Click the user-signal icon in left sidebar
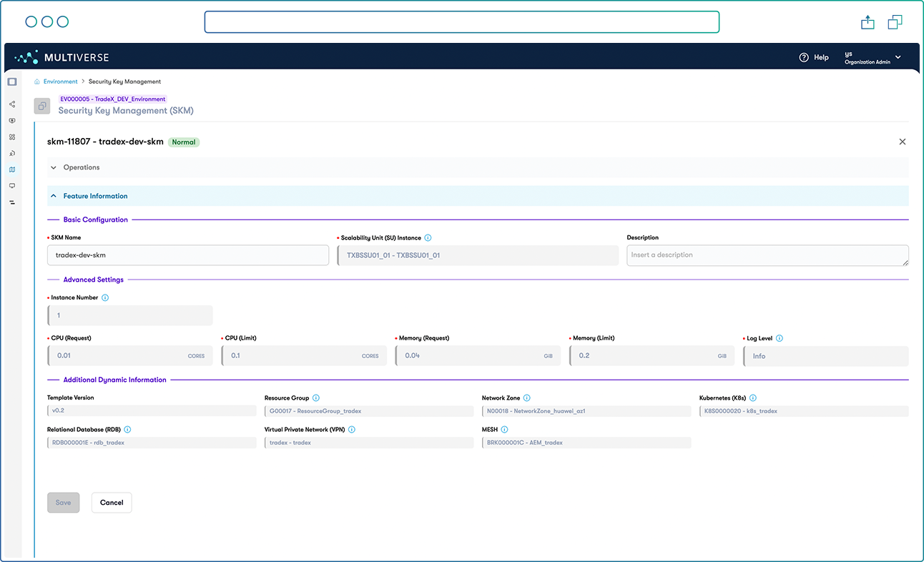Viewport: 924px width, 562px height. (12, 154)
